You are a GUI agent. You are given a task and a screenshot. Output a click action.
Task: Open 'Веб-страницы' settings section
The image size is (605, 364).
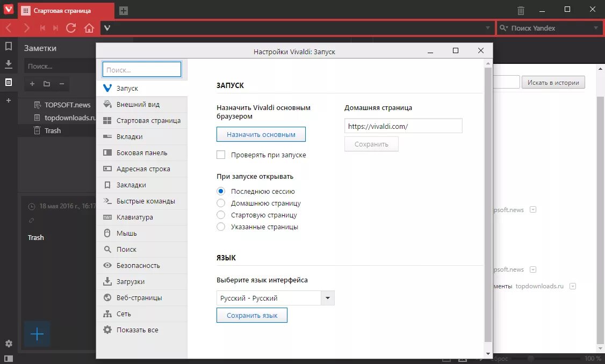coord(142,298)
